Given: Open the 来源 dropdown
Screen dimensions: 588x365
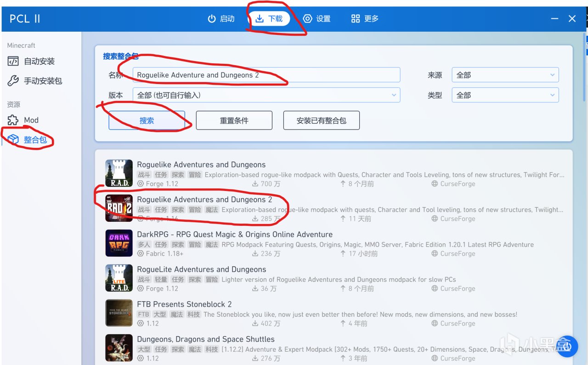Looking at the screenshot, I should click(505, 75).
